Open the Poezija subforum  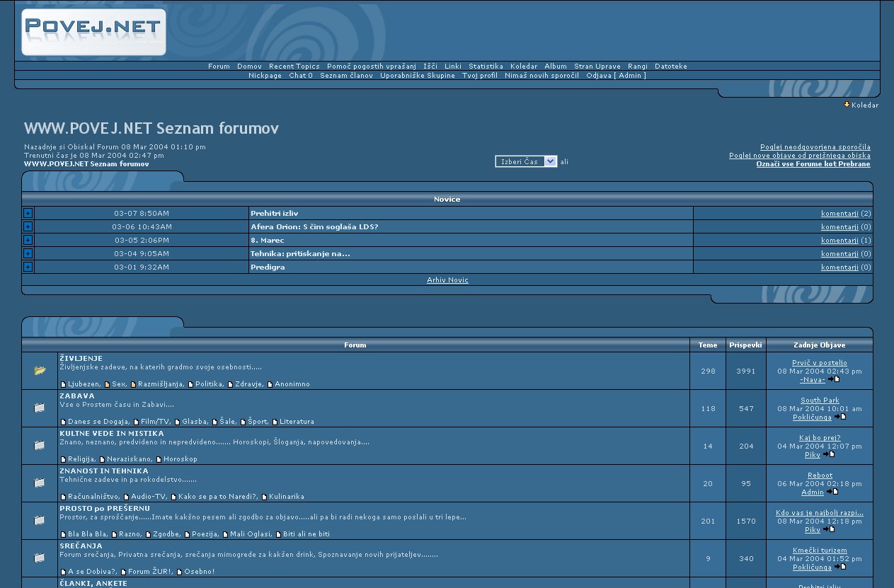coord(205,534)
